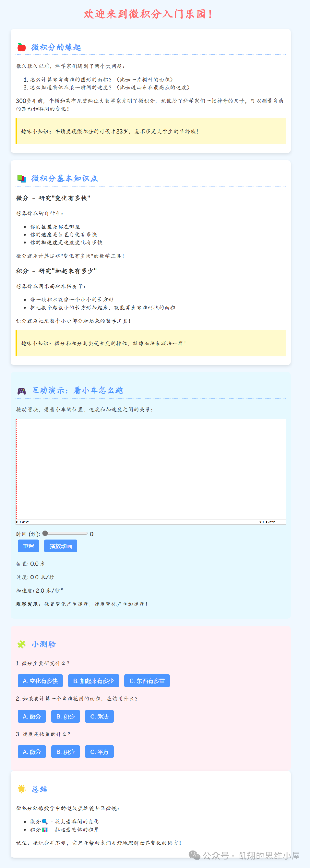Click the subheading 微分 - 研究"变化有多快"
Viewport: 310px width, 868px height.
tap(53, 198)
